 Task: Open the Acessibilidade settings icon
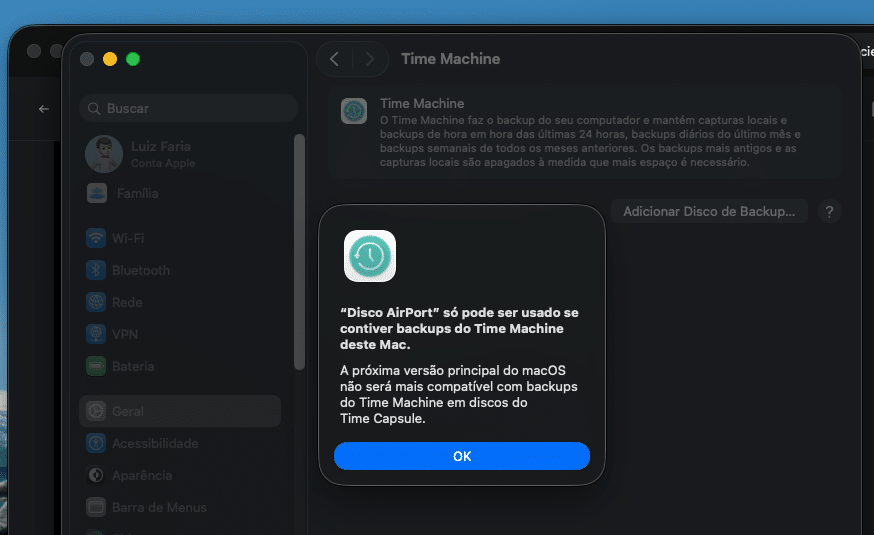click(x=96, y=443)
